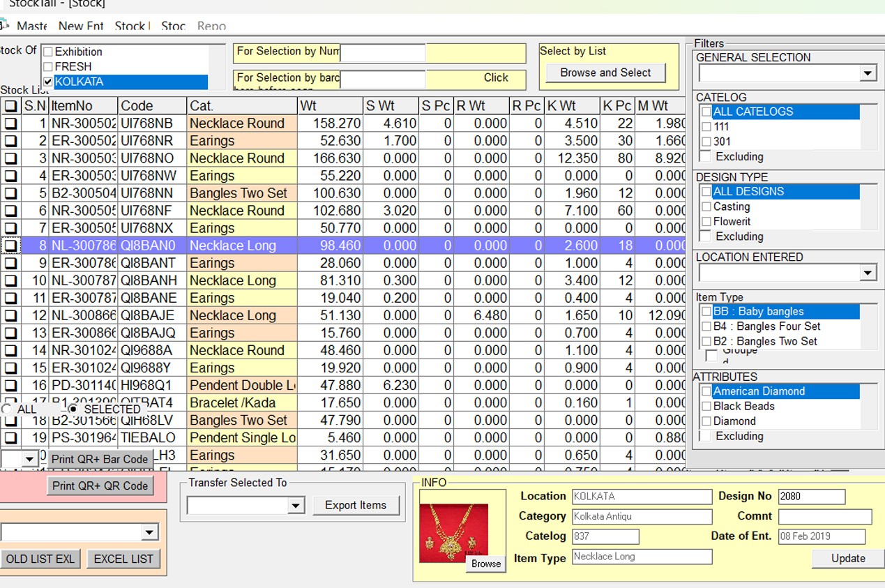Select the ALL radio button
The height and width of the screenshot is (588, 885).
click(x=6, y=409)
